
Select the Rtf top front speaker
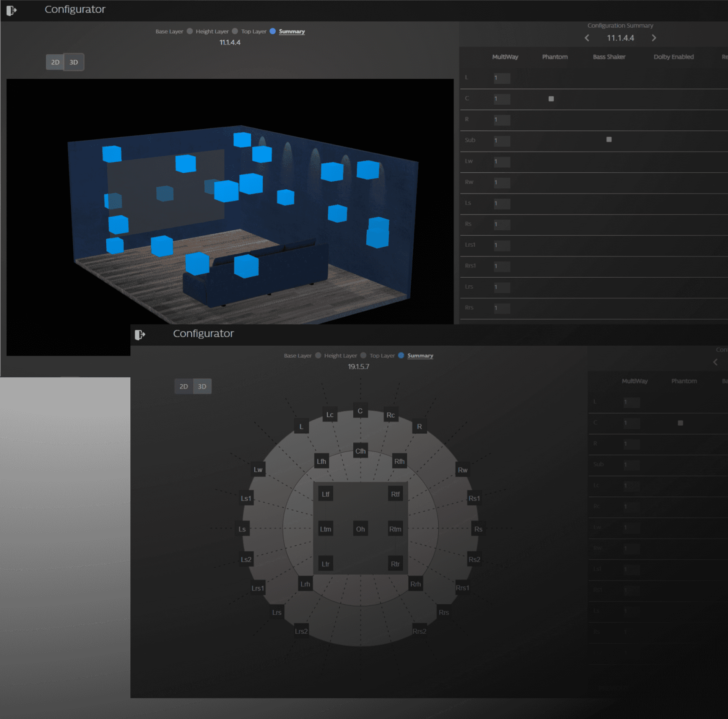click(x=395, y=494)
